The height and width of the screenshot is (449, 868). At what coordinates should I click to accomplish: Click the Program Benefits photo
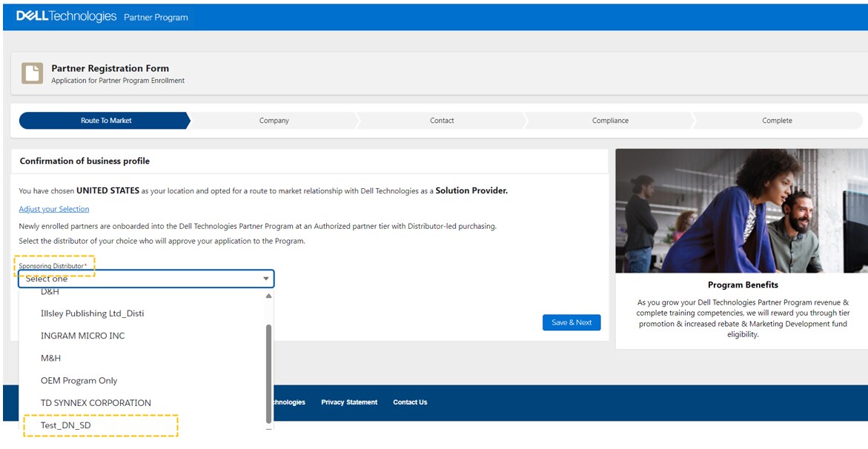pos(742,211)
